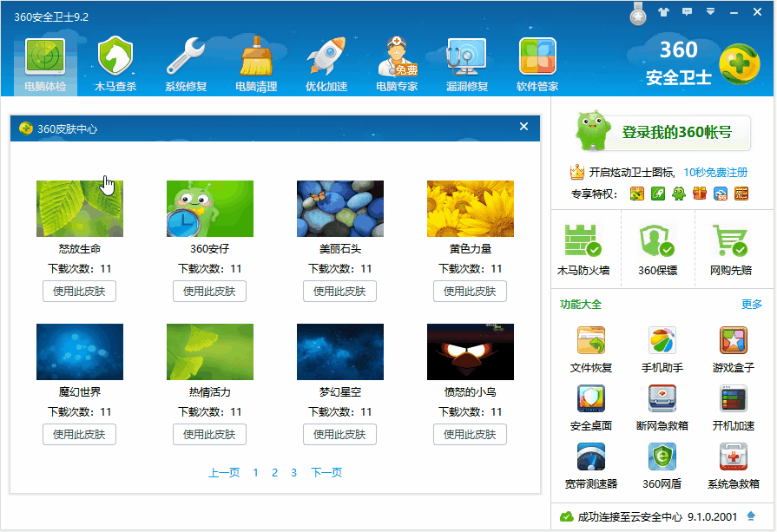
Task: Open the 软件管家 software manager
Action: (537, 65)
